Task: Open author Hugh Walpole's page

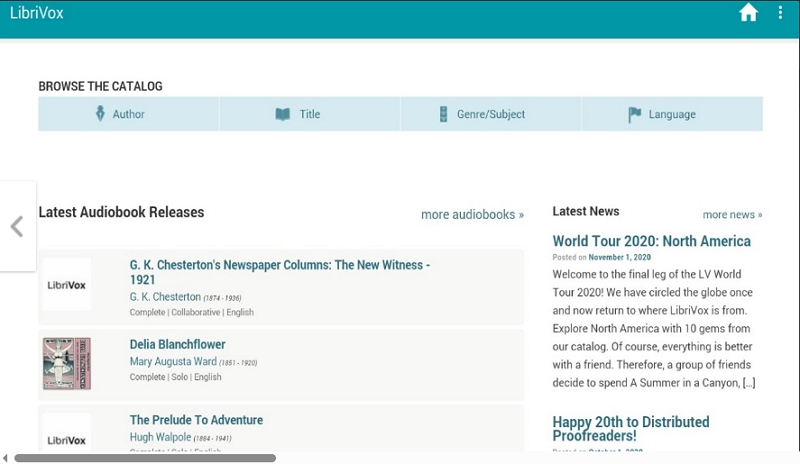Action: point(160,437)
